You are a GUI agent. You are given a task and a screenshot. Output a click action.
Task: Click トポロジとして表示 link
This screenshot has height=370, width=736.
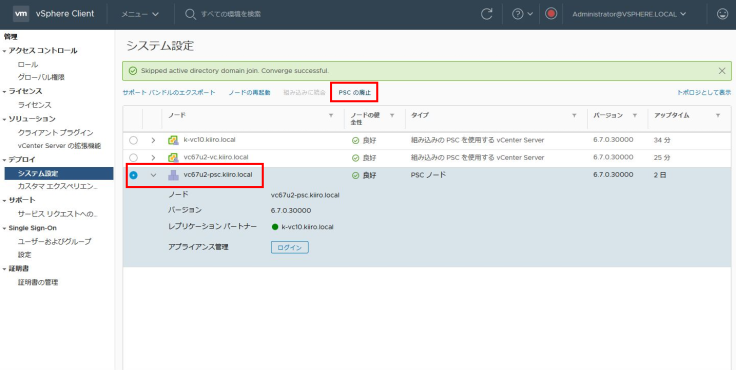(704, 92)
